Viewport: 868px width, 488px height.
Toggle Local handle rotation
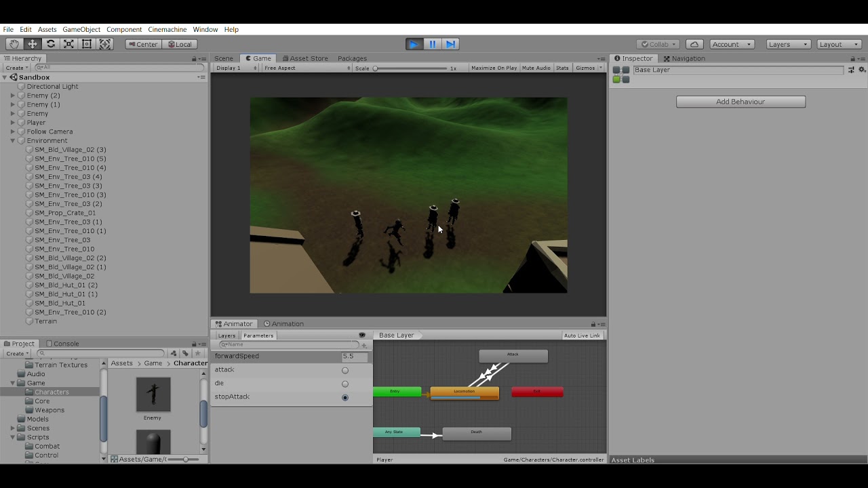[x=180, y=44]
